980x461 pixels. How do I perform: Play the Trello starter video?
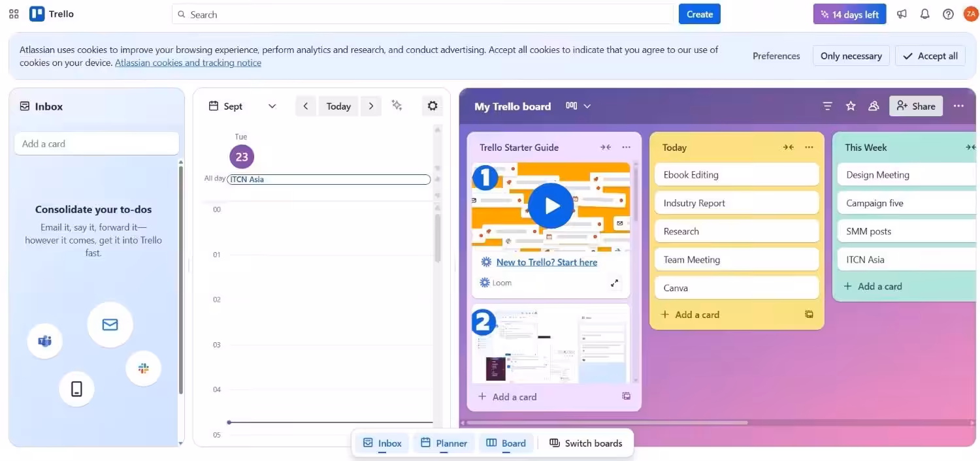551,206
